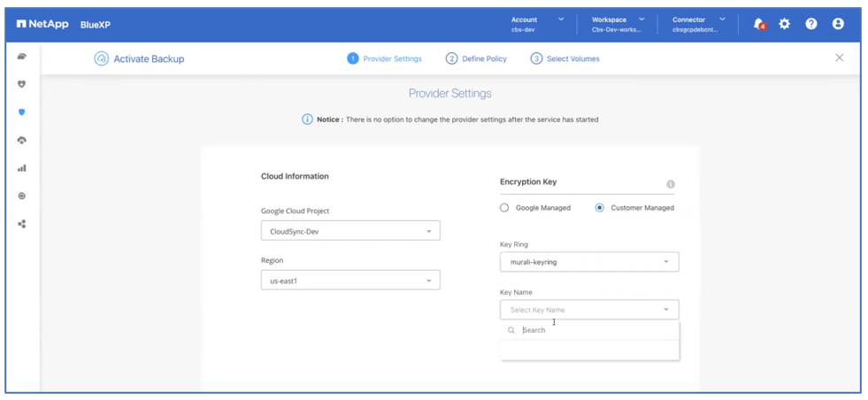Go to the Select Volumes step
Screen dimensions: 868x400
(x=565, y=58)
